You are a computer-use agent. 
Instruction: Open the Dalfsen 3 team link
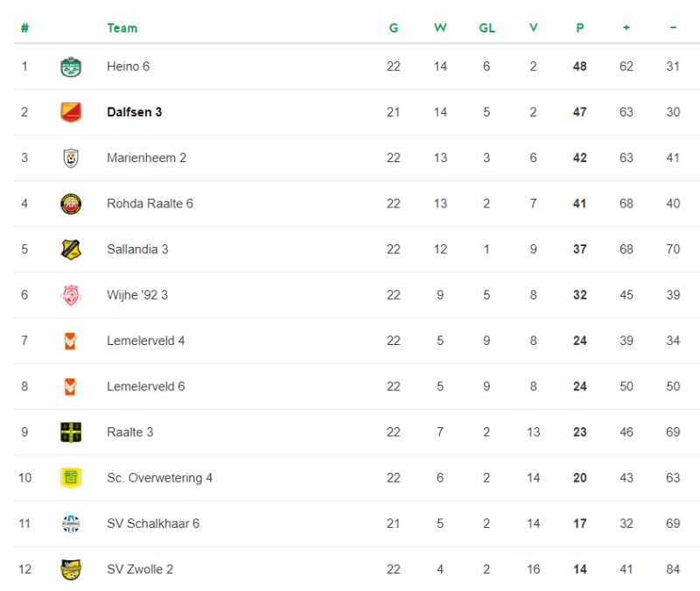[x=134, y=112]
